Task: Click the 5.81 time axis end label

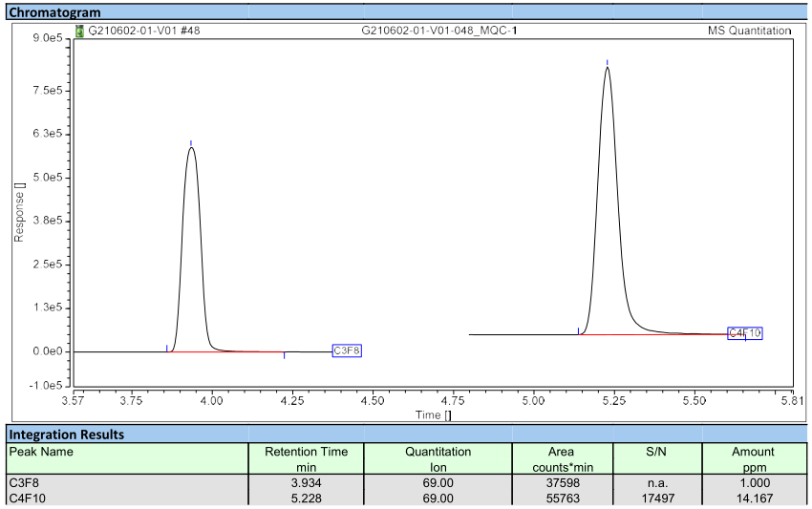Action: (793, 401)
